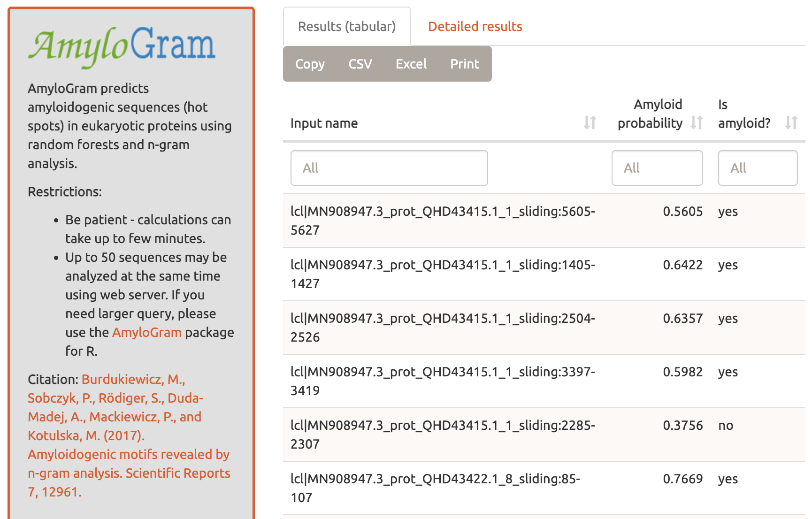The height and width of the screenshot is (519, 812).
Task: Click the AmyloGram logo
Action: coord(122,46)
